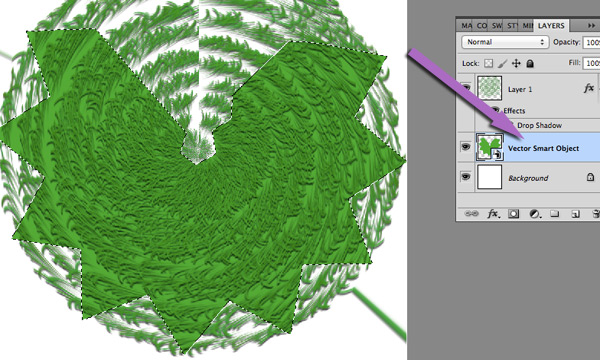Toggle Layer 1 Effects visibility
The height and width of the screenshot is (360, 600).
click(x=496, y=111)
